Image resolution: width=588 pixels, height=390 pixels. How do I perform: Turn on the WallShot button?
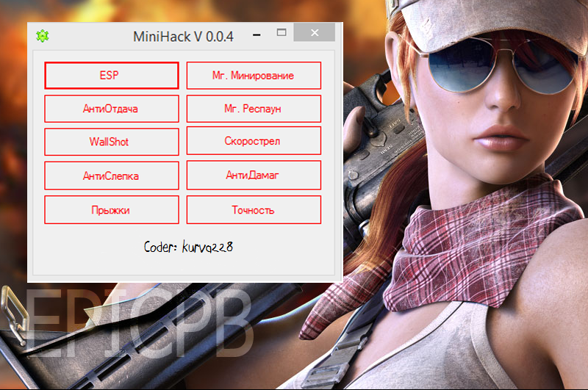pos(112,142)
